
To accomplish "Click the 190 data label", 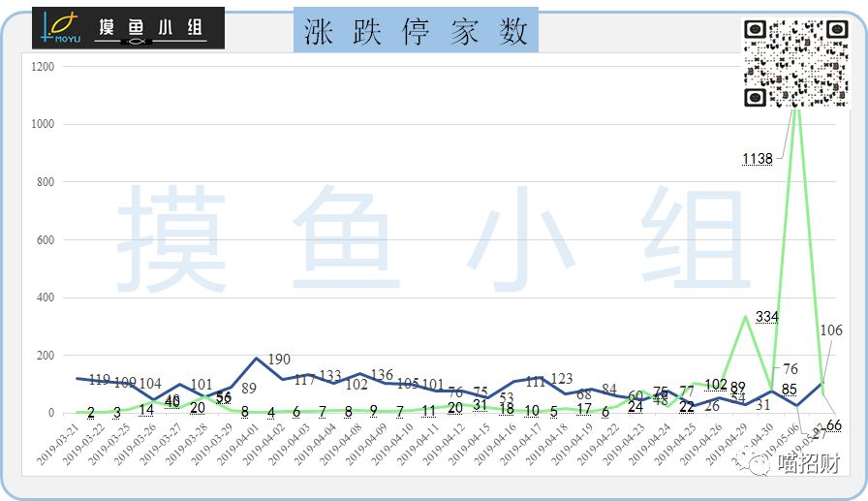I will click(x=279, y=360).
